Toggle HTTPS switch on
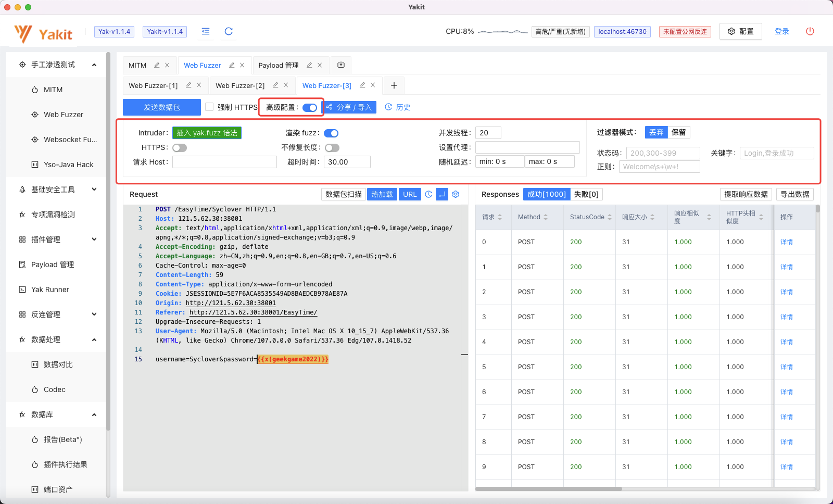Screen dimensions: 833x504 pyautogui.click(x=180, y=148)
